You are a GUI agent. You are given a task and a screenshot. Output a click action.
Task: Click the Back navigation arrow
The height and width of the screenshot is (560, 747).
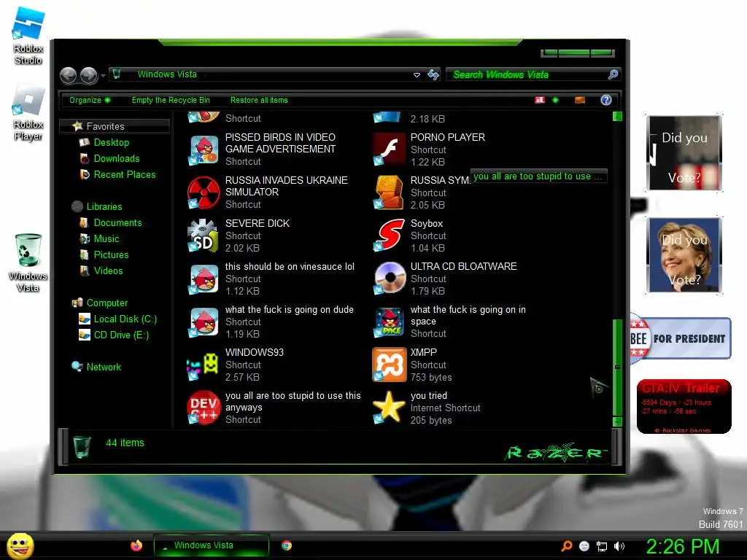(68, 75)
